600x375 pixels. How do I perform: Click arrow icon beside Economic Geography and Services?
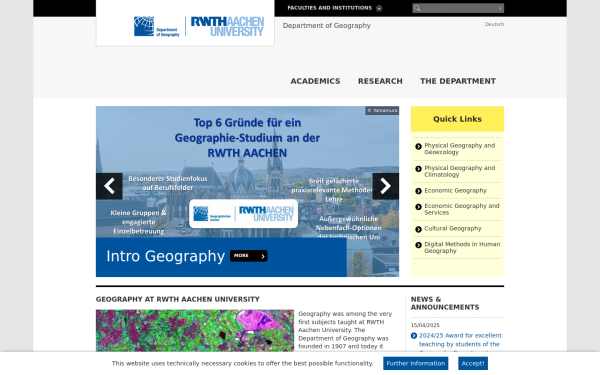click(418, 207)
